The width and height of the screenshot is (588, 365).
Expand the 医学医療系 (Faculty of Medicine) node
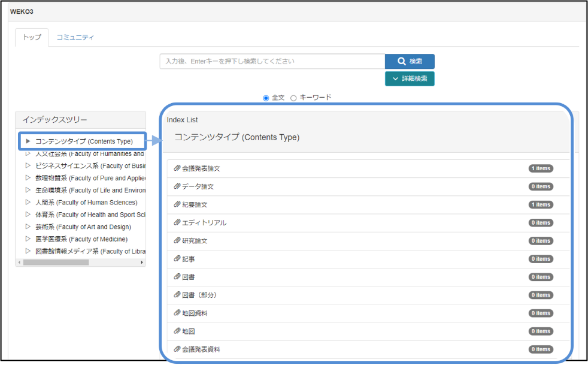tap(28, 239)
